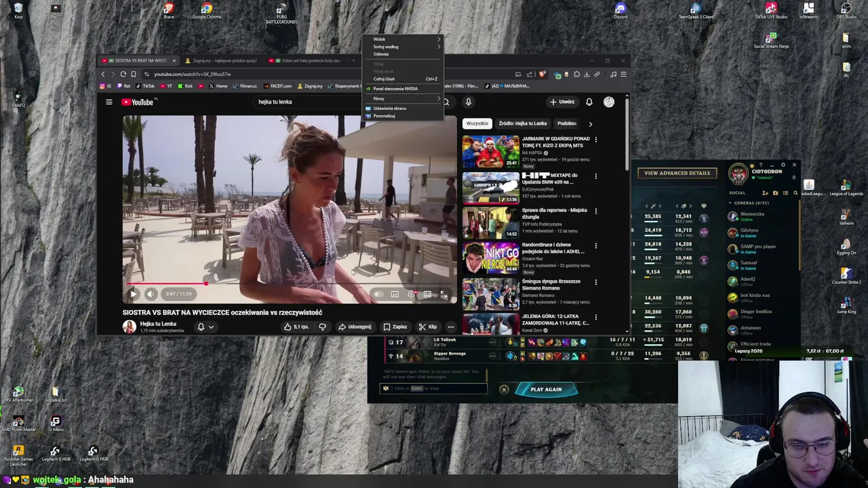Open options for MIXTAPE do Upalania BMW video
868x488 pixels.
(595, 176)
